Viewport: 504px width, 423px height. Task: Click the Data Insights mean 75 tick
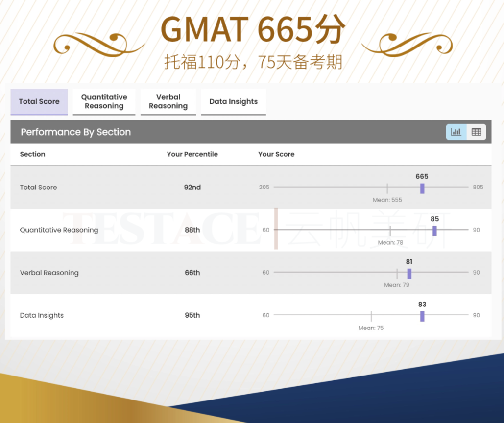click(371, 316)
